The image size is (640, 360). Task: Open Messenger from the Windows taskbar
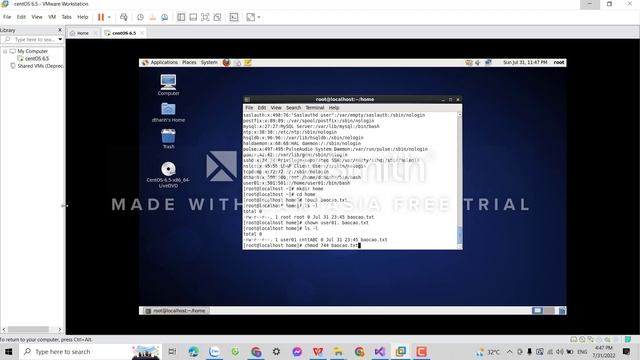[297, 351]
